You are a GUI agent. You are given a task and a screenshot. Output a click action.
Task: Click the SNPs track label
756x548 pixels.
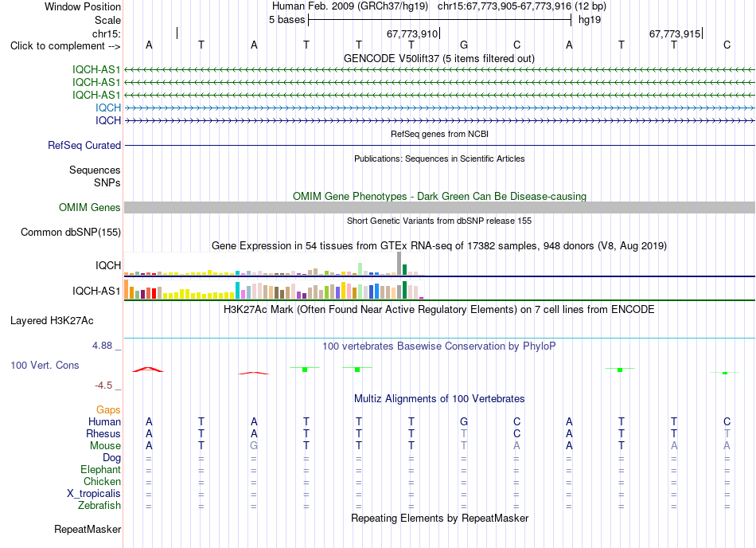(107, 183)
